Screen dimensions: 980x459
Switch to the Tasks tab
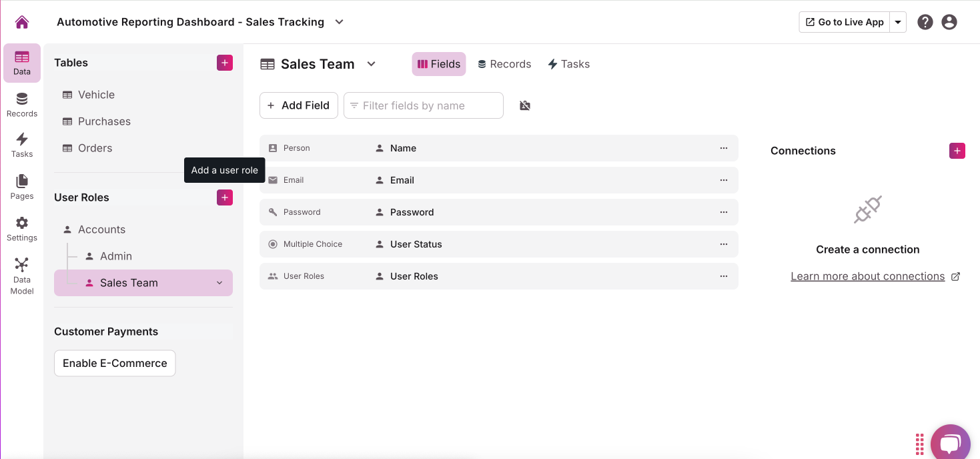568,64
